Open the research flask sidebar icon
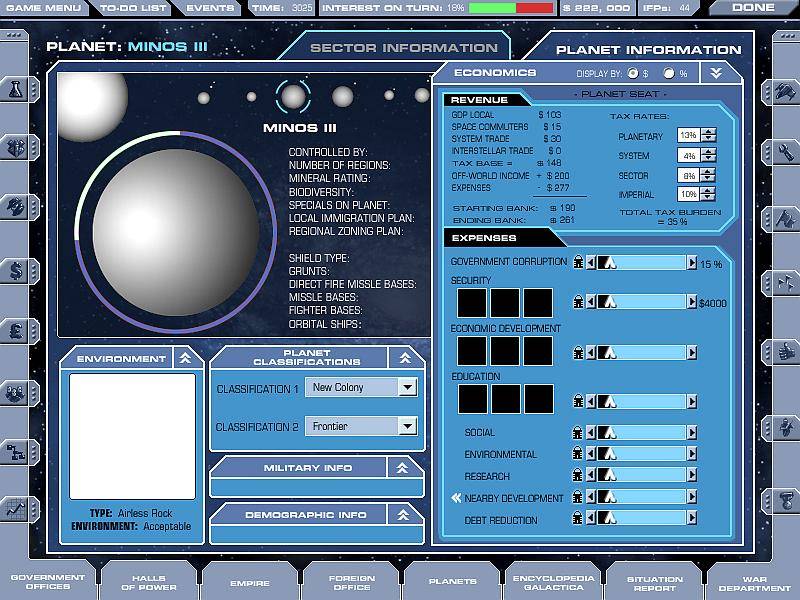The width and height of the screenshot is (800, 600). pyautogui.click(x=16, y=90)
